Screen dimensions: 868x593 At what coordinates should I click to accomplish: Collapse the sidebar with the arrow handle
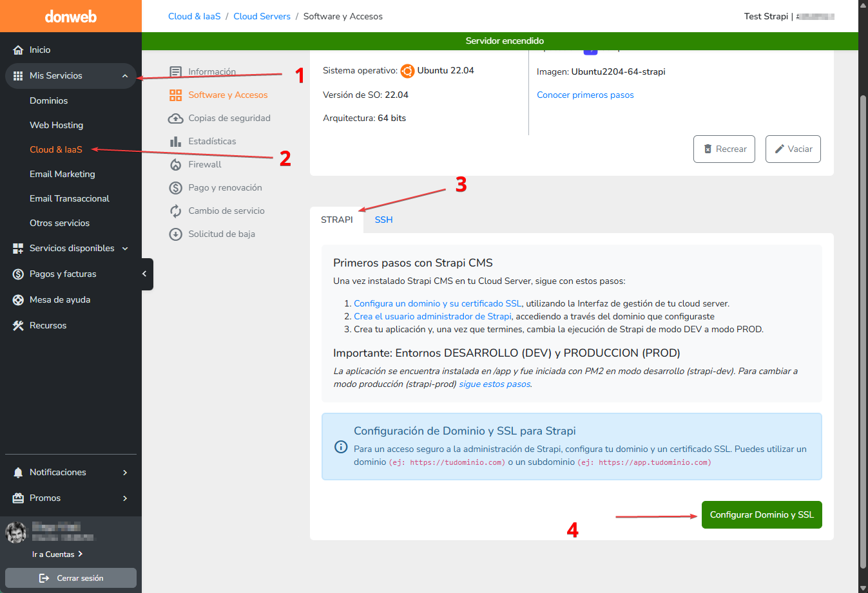coord(147,274)
